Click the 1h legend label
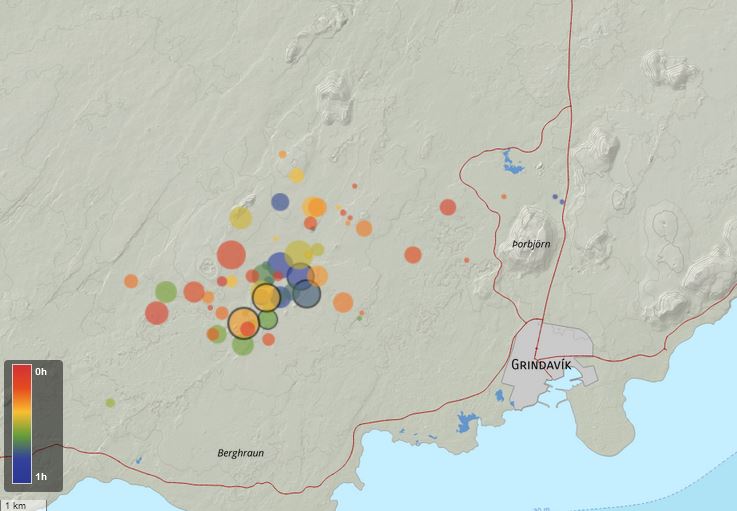 tap(41, 477)
